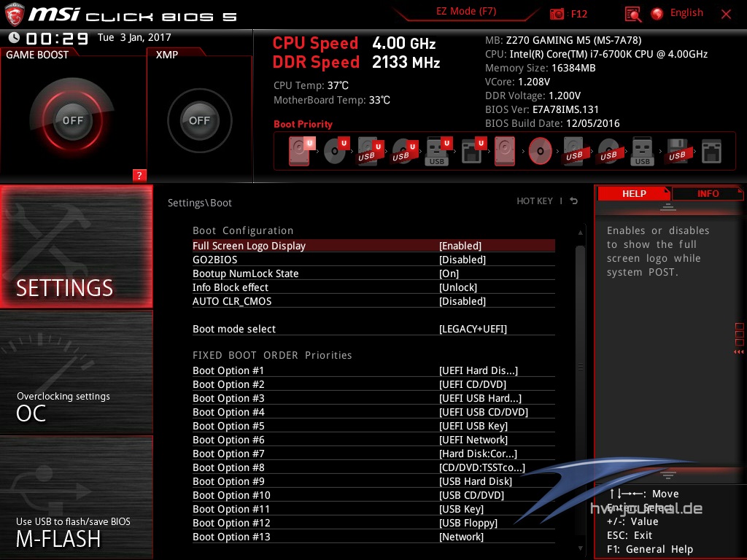The image size is (747, 560).
Task: Click the clock icon beside the time
Action: [15, 38]
